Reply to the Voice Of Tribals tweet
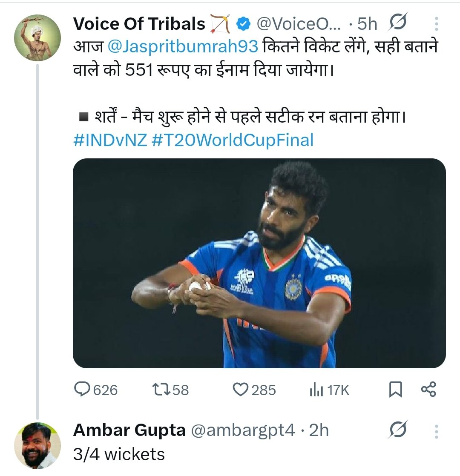460x476 pixels. [x=83, y=390]
